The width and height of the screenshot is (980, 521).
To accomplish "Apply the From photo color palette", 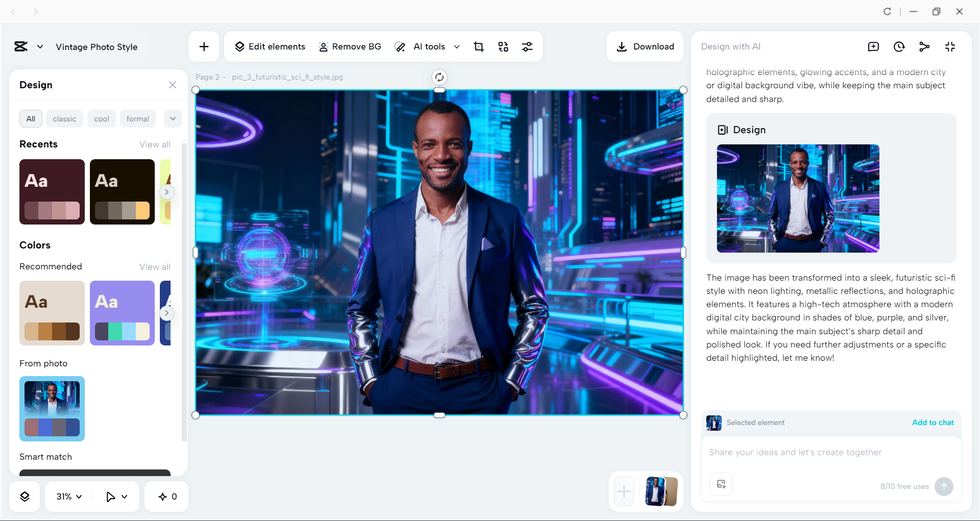I will [52, 409].
